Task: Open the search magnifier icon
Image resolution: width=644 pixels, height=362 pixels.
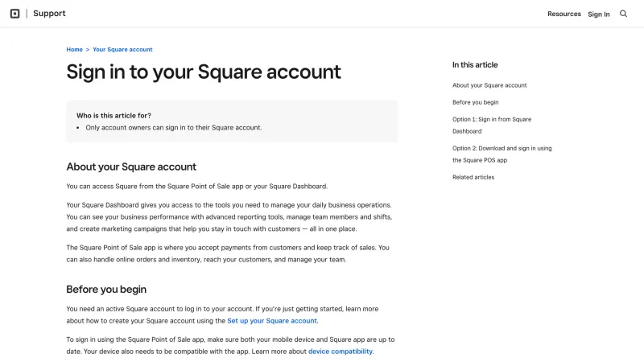Action: tap(623, 14)
